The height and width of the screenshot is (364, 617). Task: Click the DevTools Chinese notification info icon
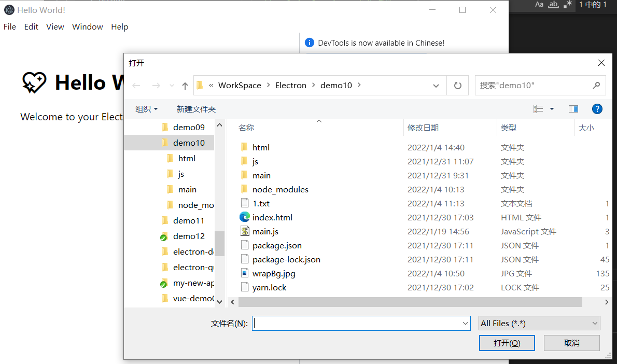[x=309, y=43]
